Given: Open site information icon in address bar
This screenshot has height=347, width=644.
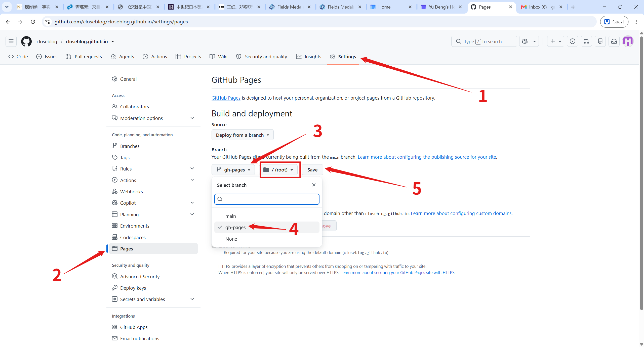Looking at the screenshot, I should 48,22.
